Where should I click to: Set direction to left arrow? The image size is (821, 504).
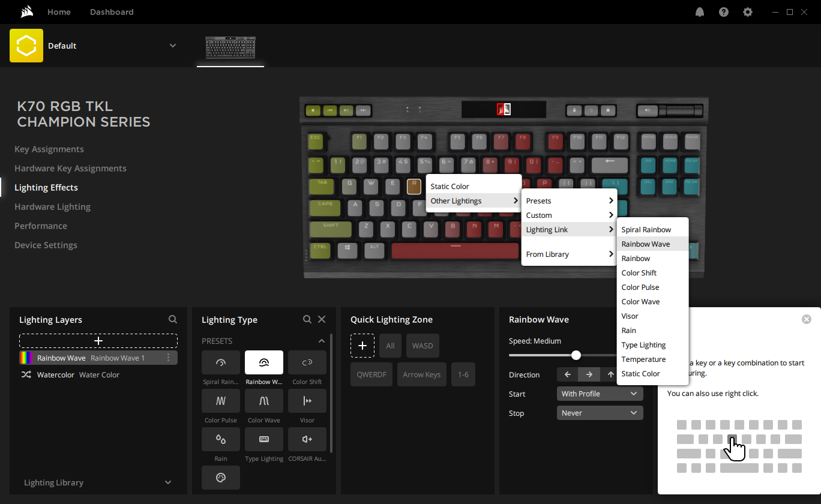click(568, 374)
